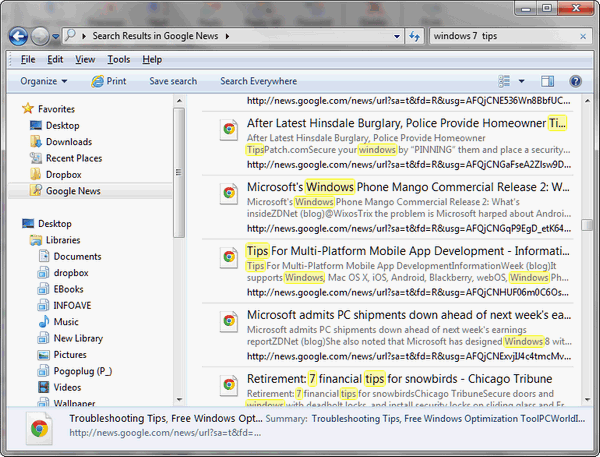The width and height of the screenshot is (600, 457).
Task: Click Chrome icon of Windows Phone Mango result
Action: [x=229, y=193]
